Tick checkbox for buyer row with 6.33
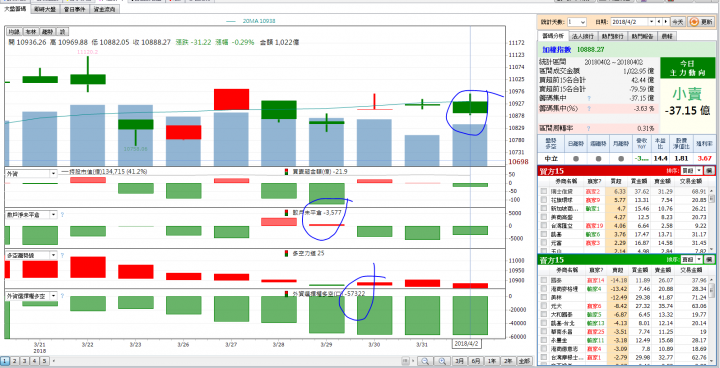This screenshot has height=368, width=720. pos(545,191)
